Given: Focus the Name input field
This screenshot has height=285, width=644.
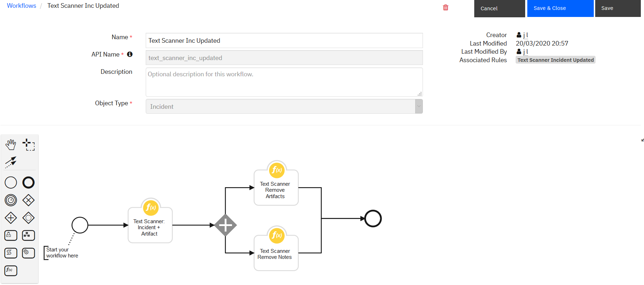Looking at the screenshot, I should (284, 41).
